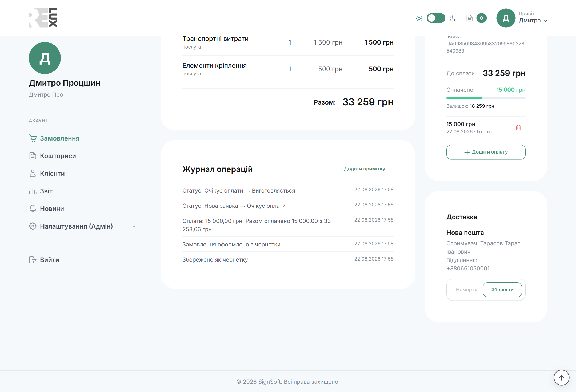Click the Залишок 18 259 грн text

pos(470,106)
